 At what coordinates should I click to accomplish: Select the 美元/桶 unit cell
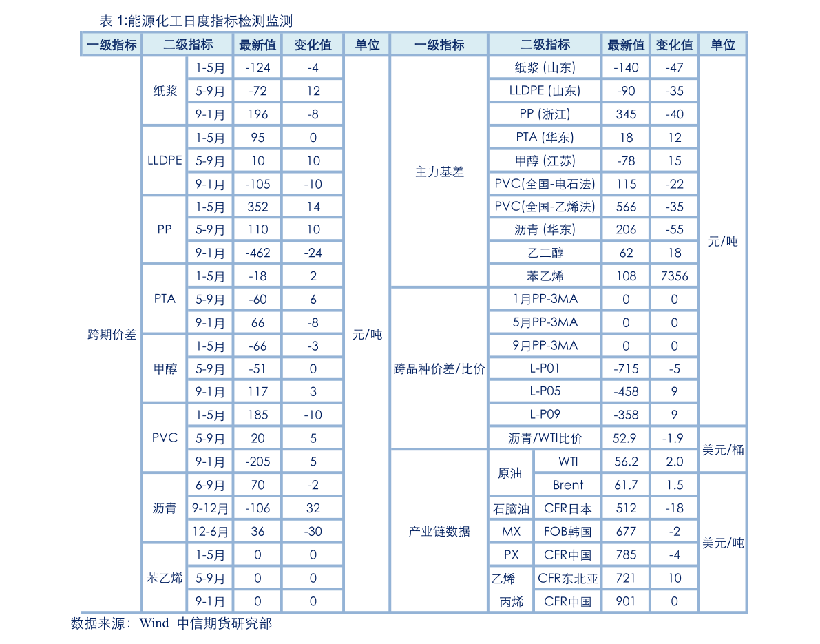[722, 450]
